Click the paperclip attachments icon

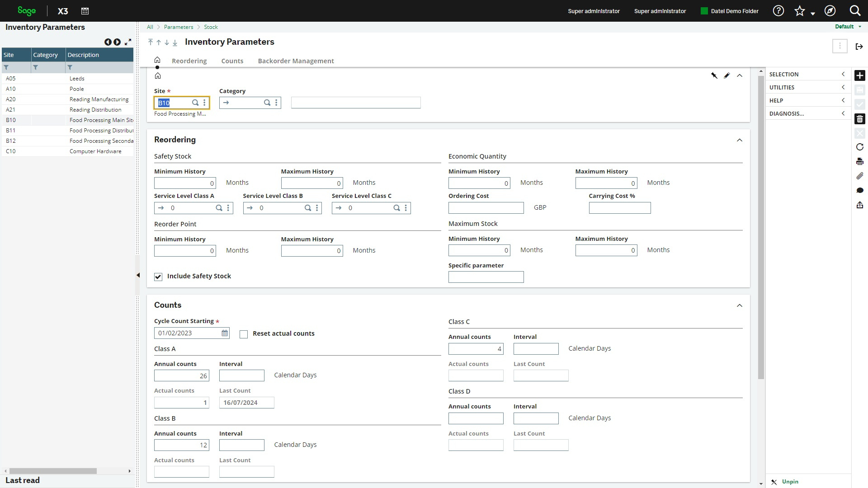pos(859,176)
